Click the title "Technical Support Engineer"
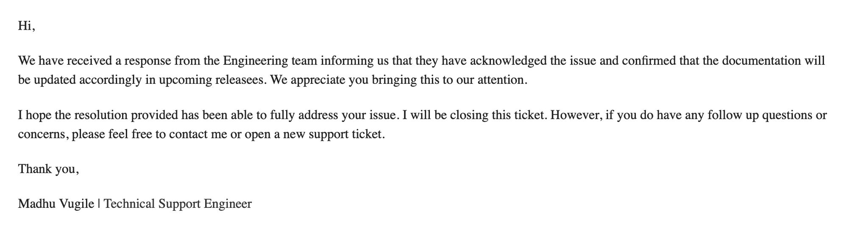 (x=178, y=204)
